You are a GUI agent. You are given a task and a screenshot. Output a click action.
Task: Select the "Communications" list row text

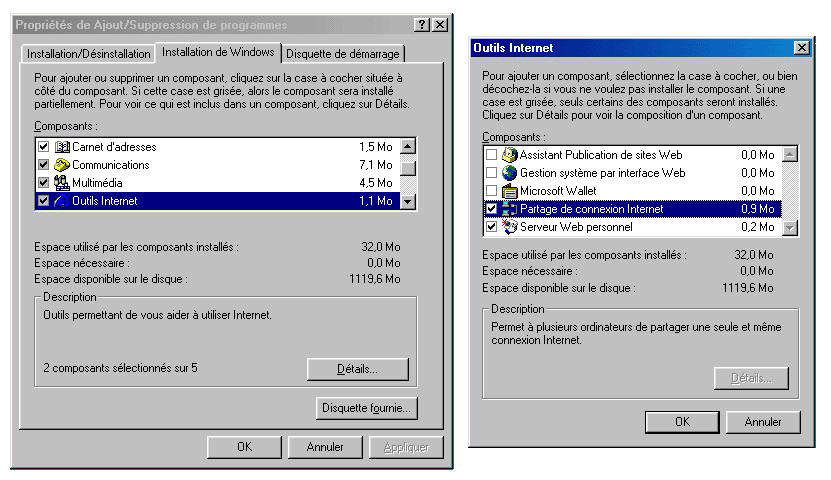pos(111,165)
